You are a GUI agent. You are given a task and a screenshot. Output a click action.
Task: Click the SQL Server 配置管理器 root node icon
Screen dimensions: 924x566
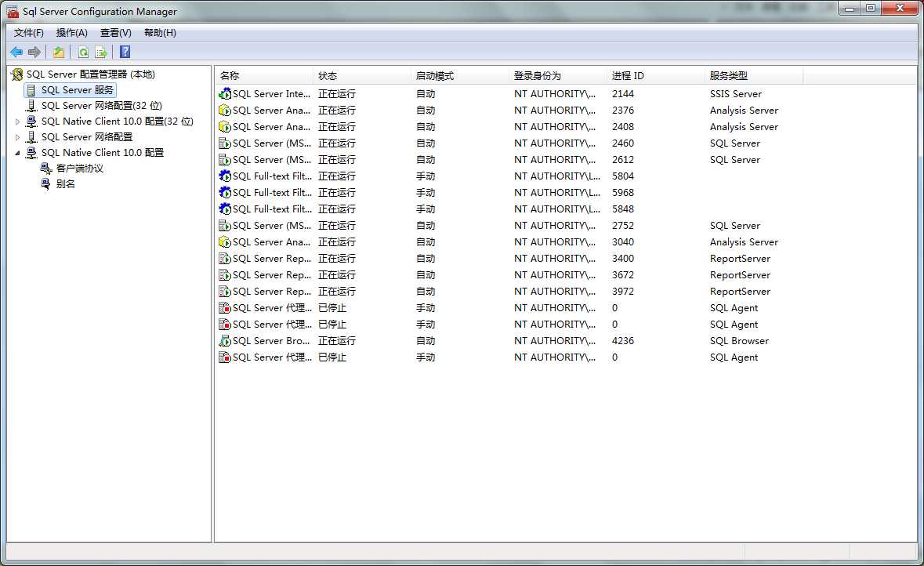[17, 74]
